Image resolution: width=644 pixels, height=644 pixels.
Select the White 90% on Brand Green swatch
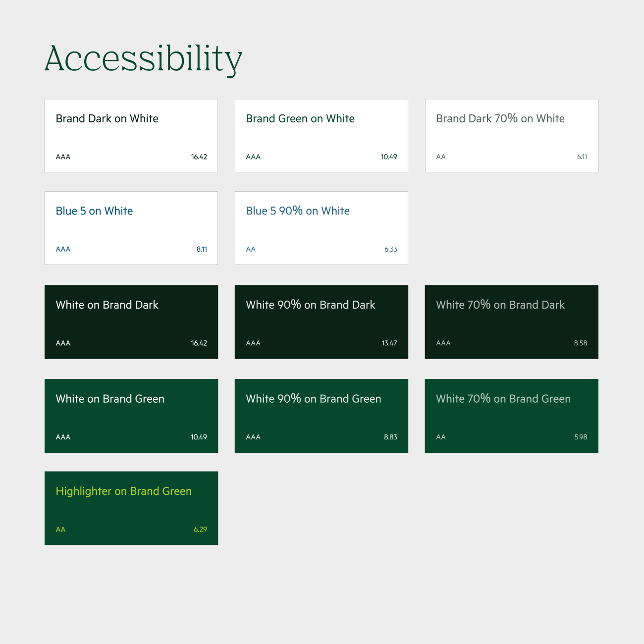[x=321, y=416]
